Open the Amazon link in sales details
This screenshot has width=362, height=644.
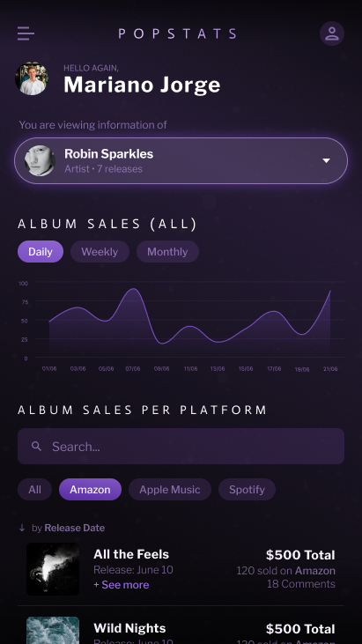tap(314, 571)
